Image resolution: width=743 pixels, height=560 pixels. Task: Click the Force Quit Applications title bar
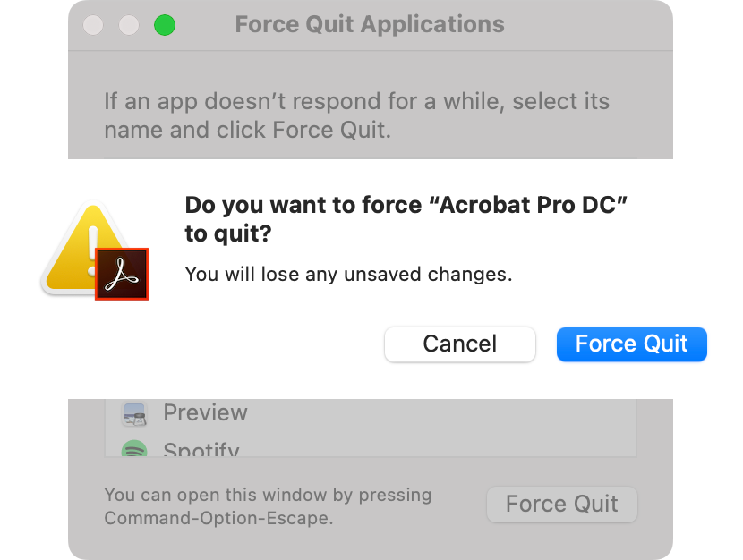[x=370, y=24]
